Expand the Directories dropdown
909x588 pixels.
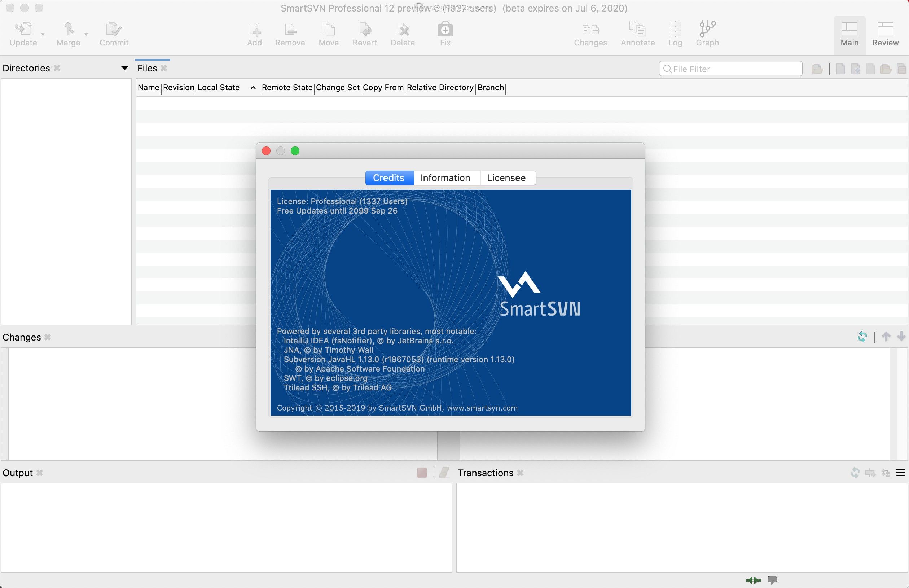coord(124,68)
